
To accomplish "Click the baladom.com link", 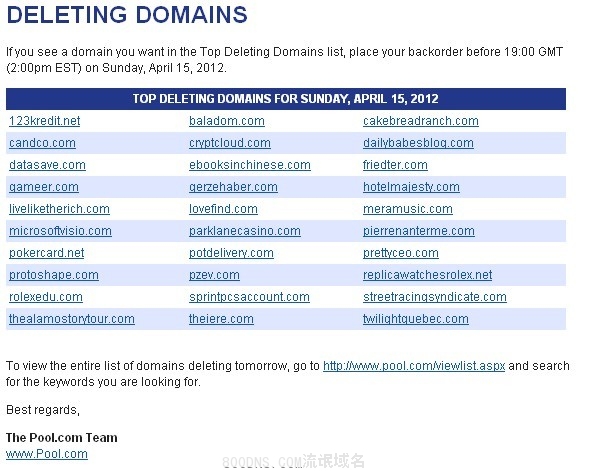I will coord(227,121).
